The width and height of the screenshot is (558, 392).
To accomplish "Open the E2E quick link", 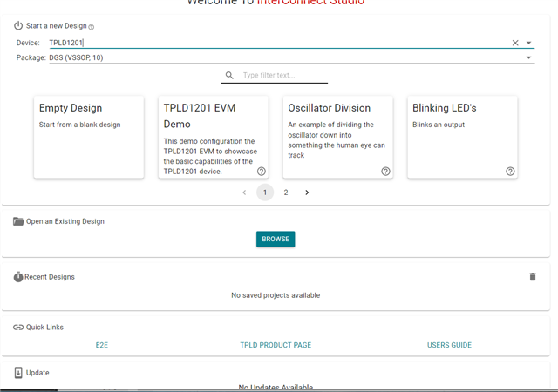I will (x=102, y=345).
